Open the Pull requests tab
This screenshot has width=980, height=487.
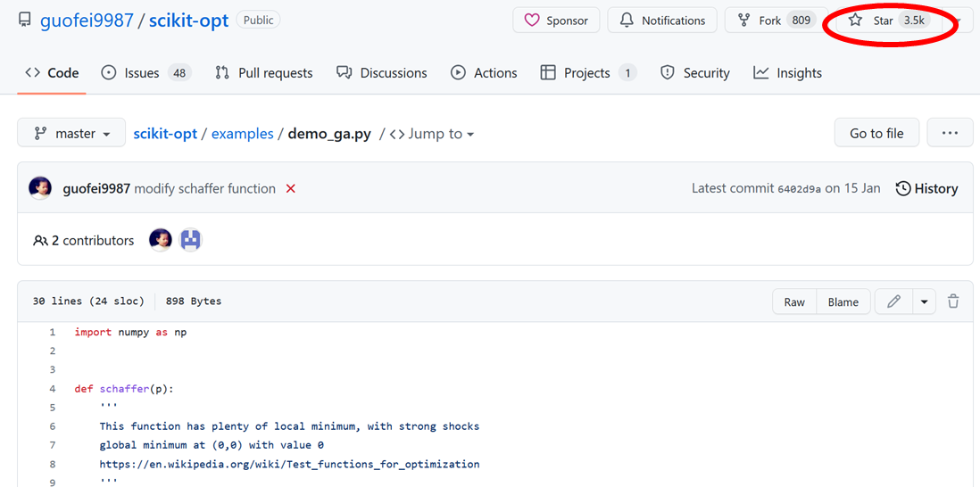pyautogui.click(x=264, y=73)
